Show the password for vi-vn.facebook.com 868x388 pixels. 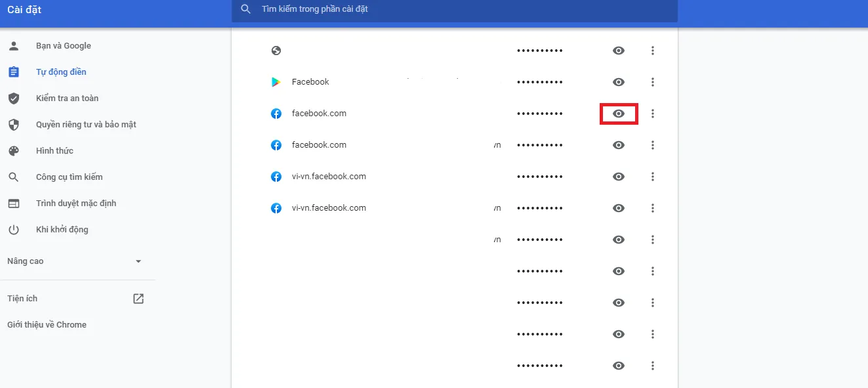618,176
